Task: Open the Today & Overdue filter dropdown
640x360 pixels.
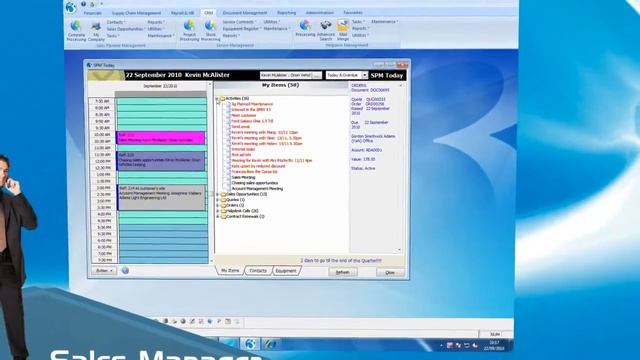Action: (x=364, y=75)
